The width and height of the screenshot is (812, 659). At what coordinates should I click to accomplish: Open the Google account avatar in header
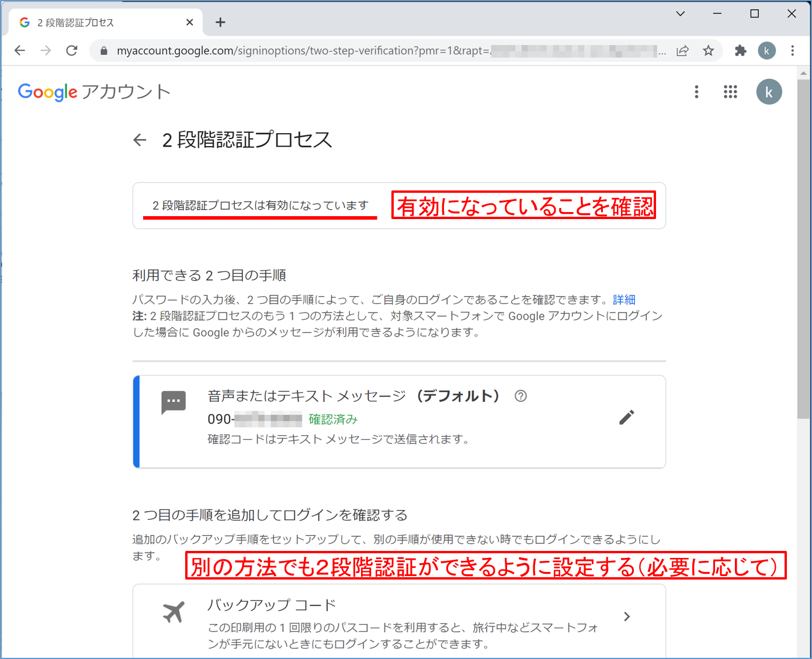click(x=769, y=92)
